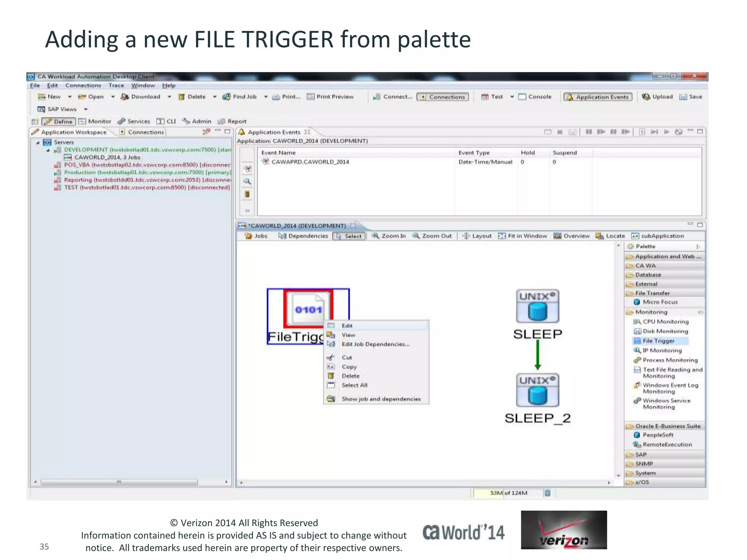The image size is (747, 560).
Task: Close the Application Events tab
Action: 307,132
